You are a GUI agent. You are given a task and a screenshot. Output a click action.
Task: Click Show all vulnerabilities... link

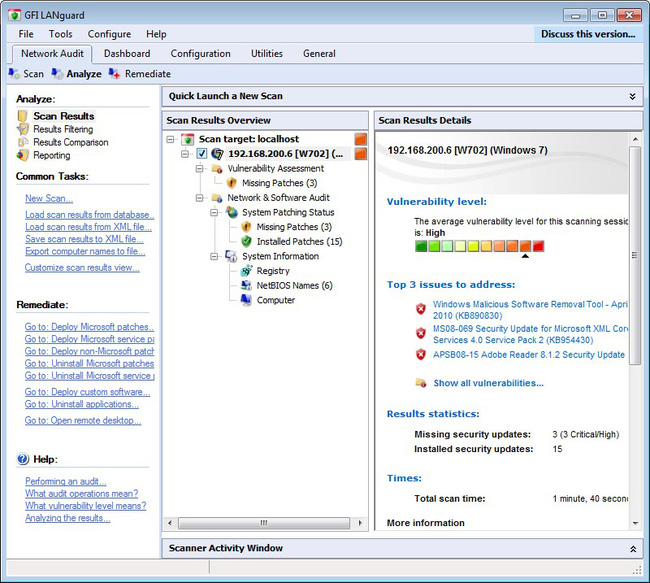[488, 383]
